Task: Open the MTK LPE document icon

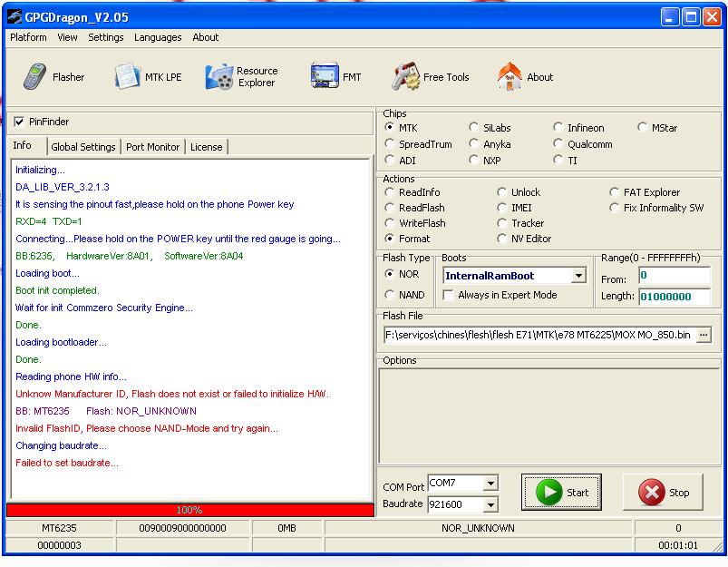Action: click(127, 77)
